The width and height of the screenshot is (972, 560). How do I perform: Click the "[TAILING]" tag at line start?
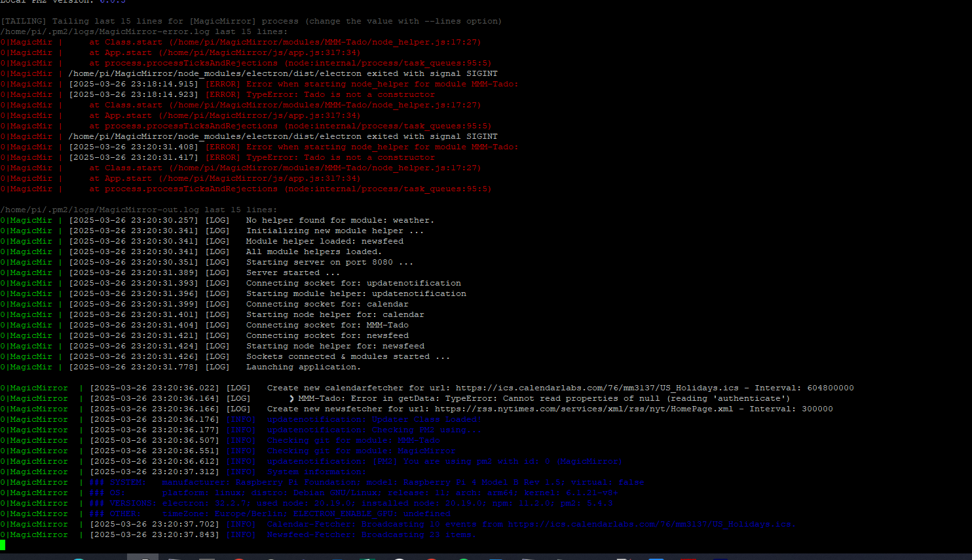tap(24, 21)
